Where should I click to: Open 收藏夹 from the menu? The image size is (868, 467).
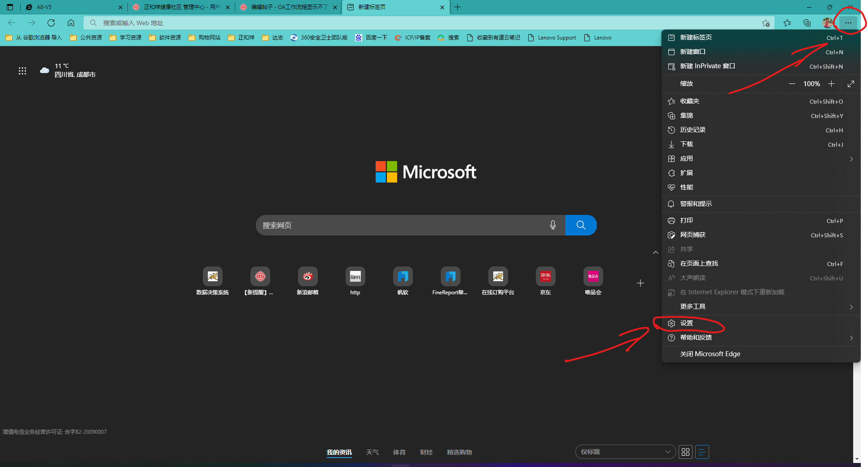pos(761,101)
